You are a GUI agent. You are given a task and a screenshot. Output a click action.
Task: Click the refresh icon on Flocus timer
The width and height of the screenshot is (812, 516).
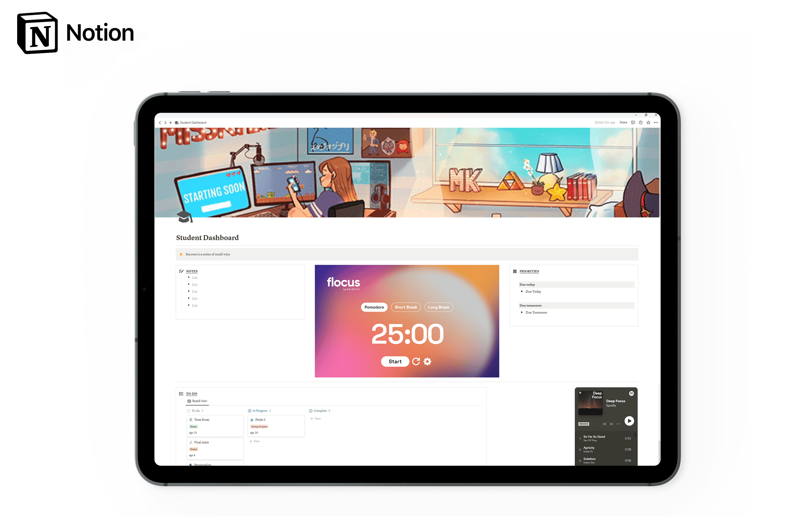pos(416,361)
